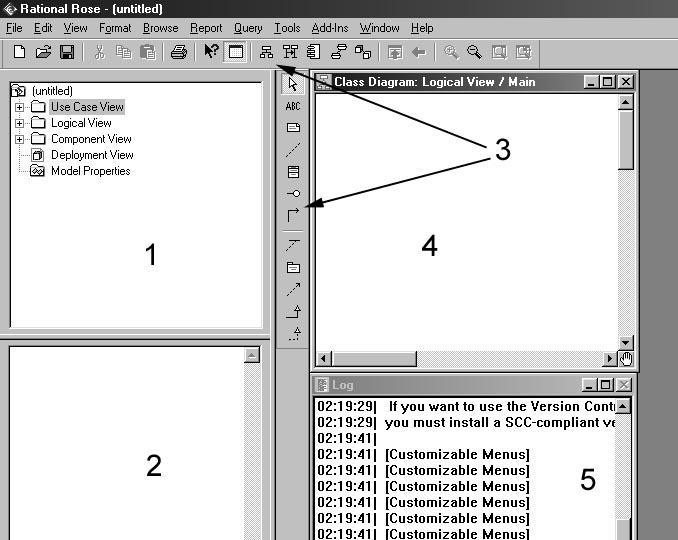Click the Fit in Window toolbar icon

(x=499, y=52)
